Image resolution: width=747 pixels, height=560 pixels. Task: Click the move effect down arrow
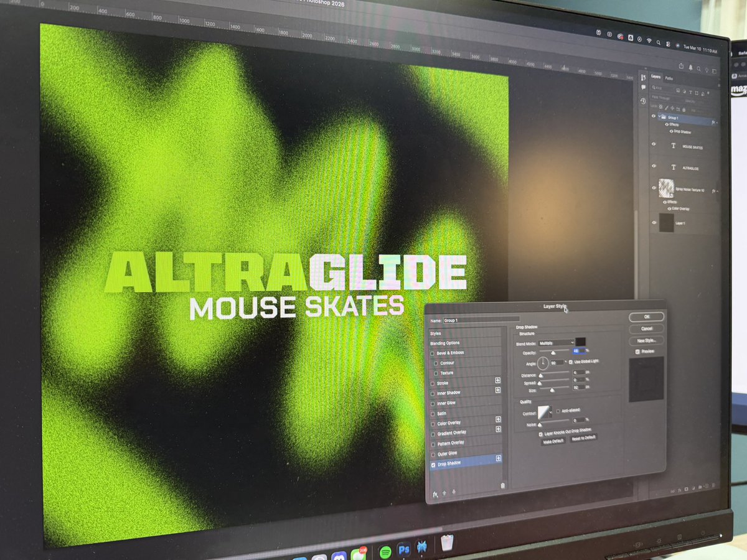point(454,492)
